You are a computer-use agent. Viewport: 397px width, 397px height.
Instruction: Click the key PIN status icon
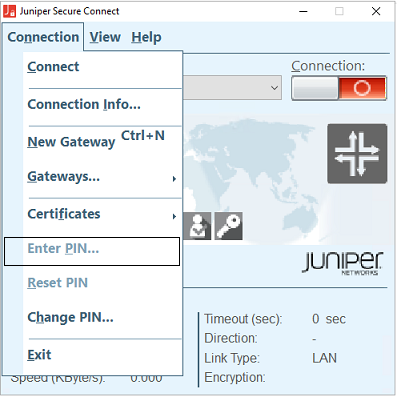[229, 226]
